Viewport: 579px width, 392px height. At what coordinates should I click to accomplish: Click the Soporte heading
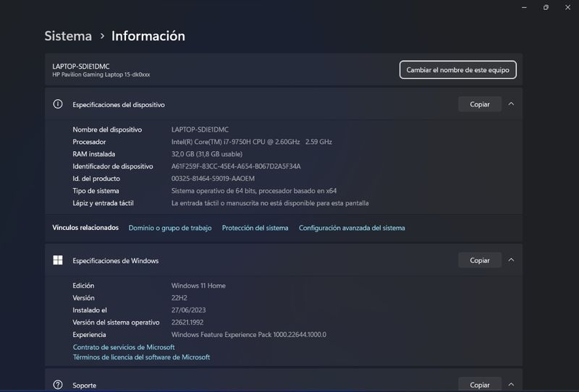click(x=84, y=385)
